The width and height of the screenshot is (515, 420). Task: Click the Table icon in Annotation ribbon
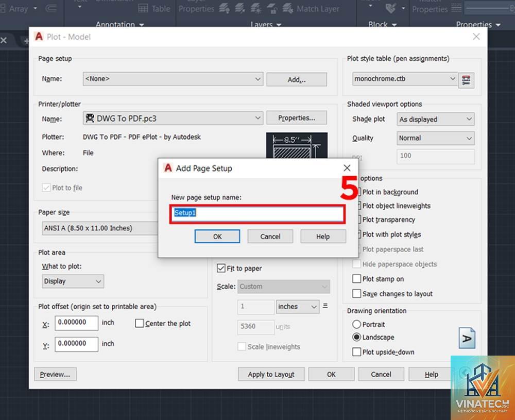click(x=154, y=9)
